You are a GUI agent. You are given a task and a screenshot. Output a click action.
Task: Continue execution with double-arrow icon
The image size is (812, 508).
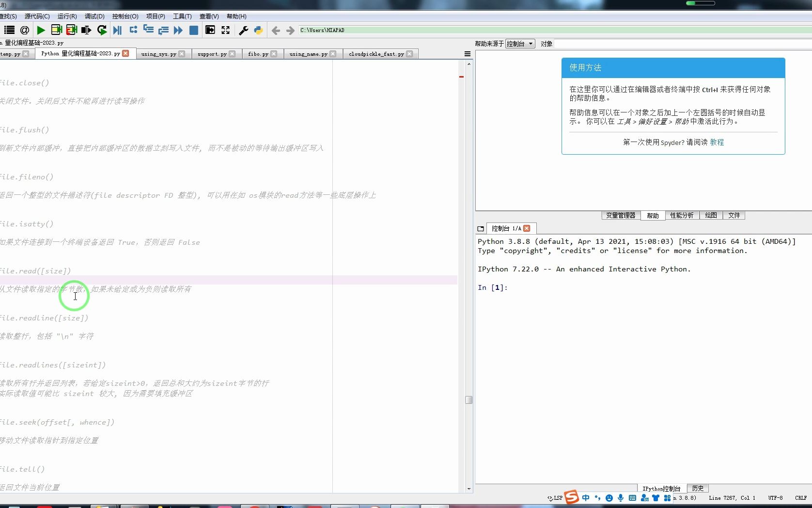click(x=178, y=30)
